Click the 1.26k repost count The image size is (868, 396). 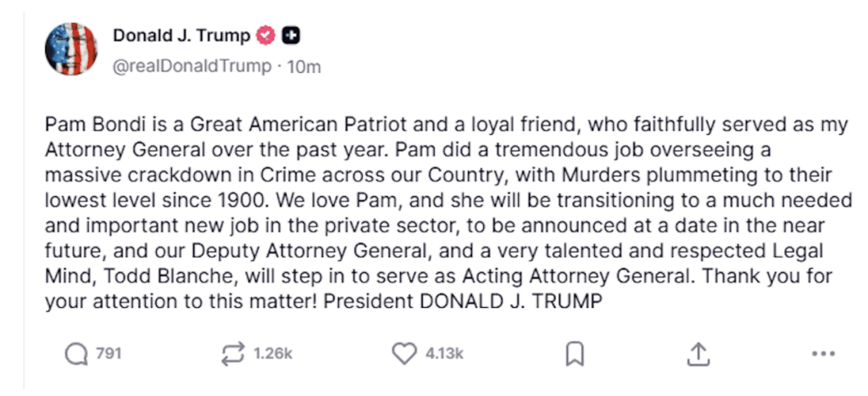pyautogui.click(x=273, y=354)
